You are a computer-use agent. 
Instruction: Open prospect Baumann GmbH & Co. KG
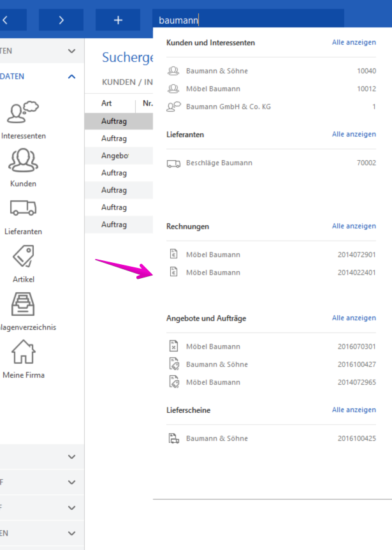[x=271, y=107]
